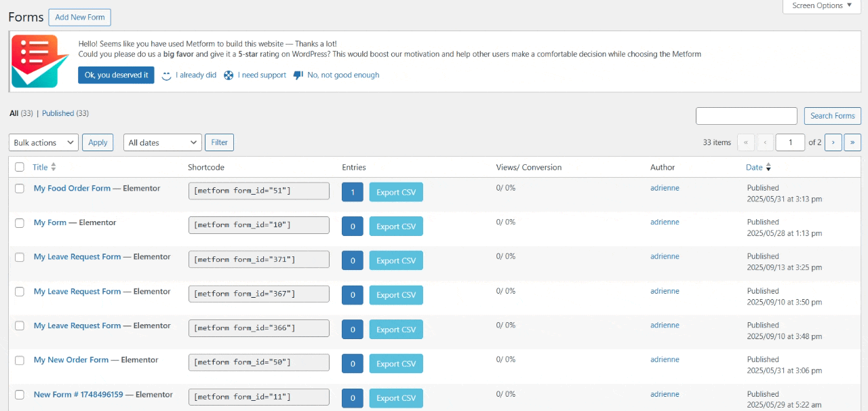868x411 pixels.
Task: Sort forms using the Title sort arrows
Action: click(52, 167)
